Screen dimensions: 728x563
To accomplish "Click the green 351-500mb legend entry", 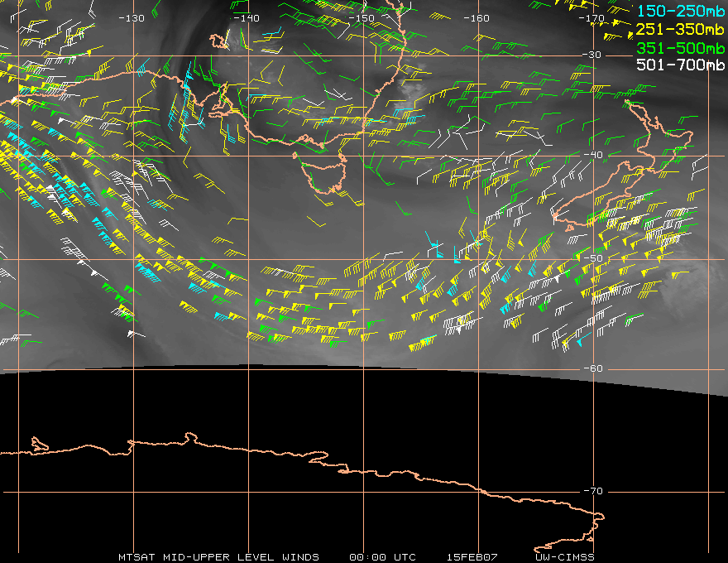I will (x=681, y=47).
